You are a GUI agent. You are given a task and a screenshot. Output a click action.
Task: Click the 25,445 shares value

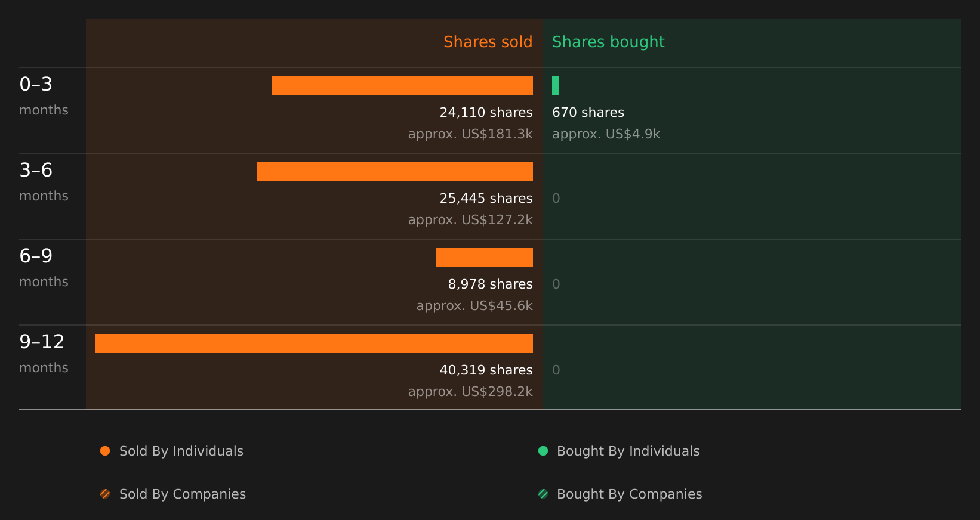[486, 198]
